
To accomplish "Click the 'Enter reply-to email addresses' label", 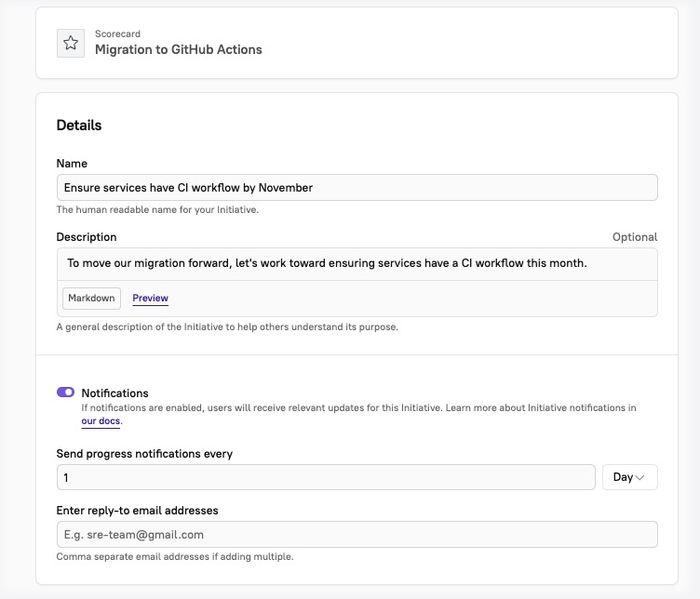I will click(x=137, y=511).
